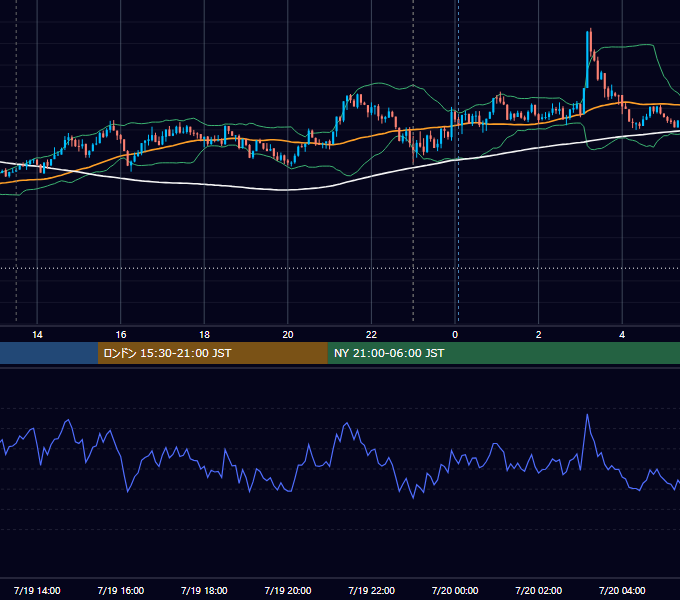This screenshot has width=680, height=600.
Task: Click the 7/19 20:00 time label
Action: [x=288, y=590]
